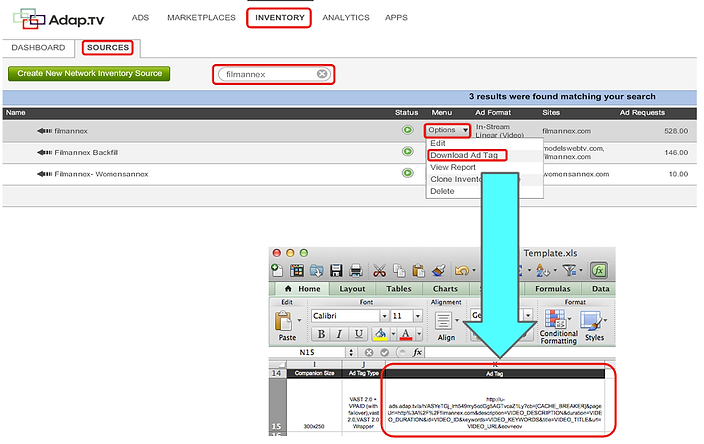Image resolution: width=704 pixels, height=444 pixels.
Task: Click the Paste clipboard icon in top toolbar
Action: pyautogui.click(x=418, y=270)
